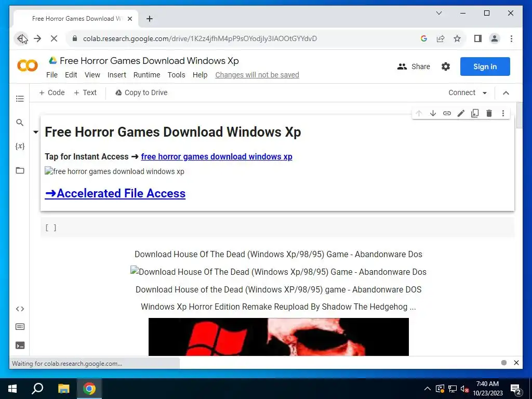
Task: Click the notebook vertical scrollbar
Action: click(519, 115)
